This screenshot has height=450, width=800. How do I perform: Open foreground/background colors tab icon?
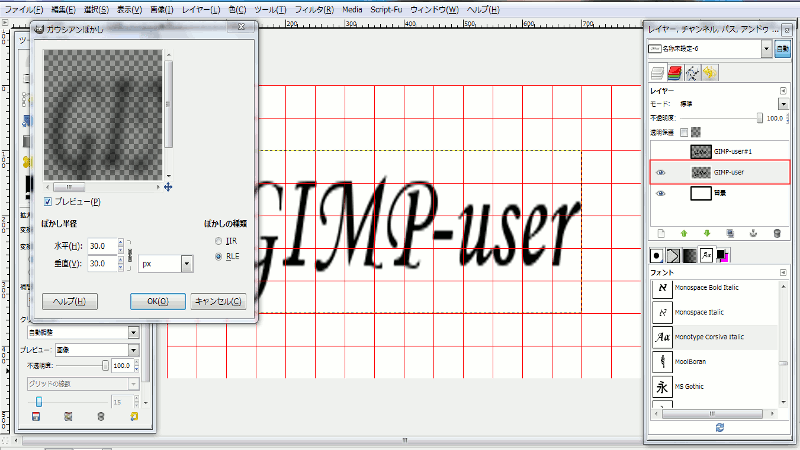click(722, 256)
